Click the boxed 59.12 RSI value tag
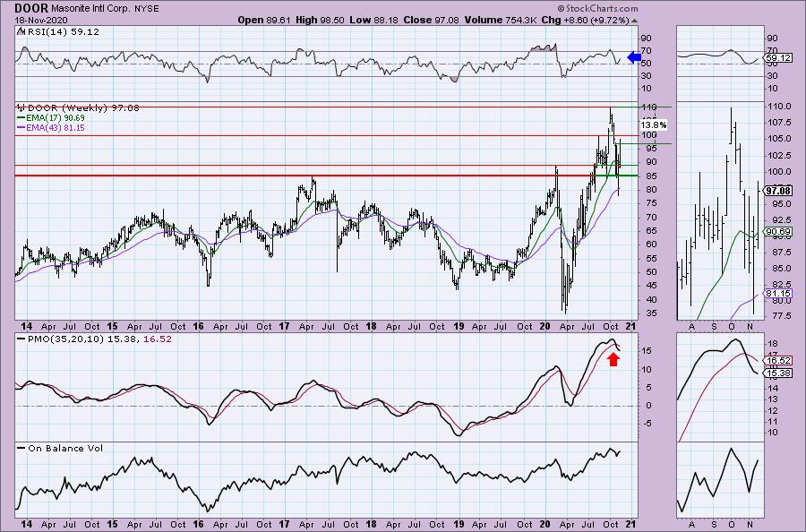806x532 pixels. point(777,58)
